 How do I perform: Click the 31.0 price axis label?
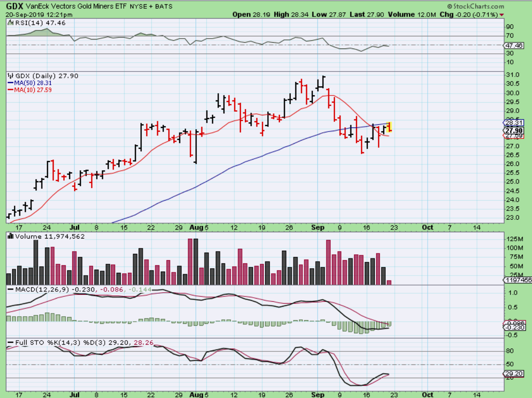click(x=513, y=75)
